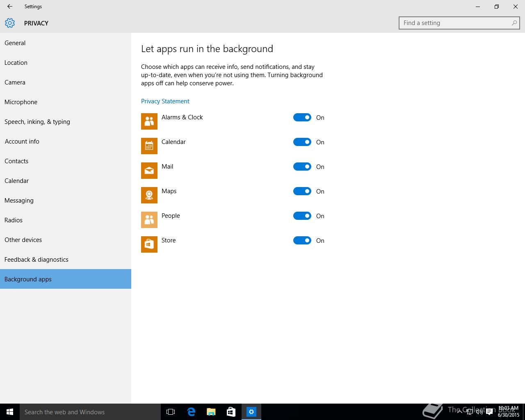Screen dimensions: 525x420
Task: Click the network icon in system tray
Action: click(470, 412)
